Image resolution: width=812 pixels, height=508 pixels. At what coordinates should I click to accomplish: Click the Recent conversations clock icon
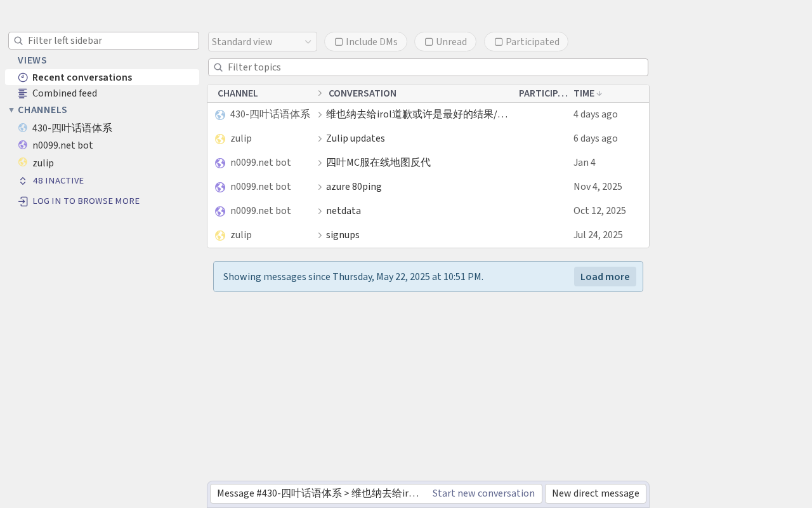coord(23,77)
